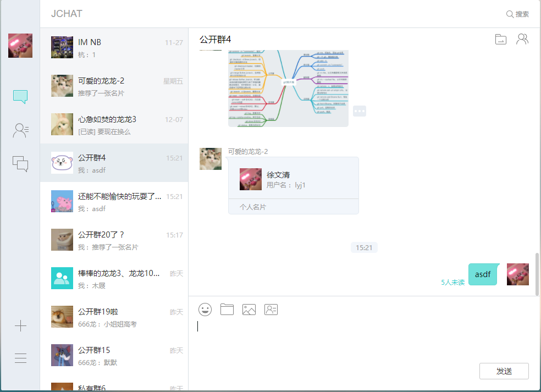Click 可爱的龙龙-2 avatar in chat
This screenshot has height=392, width=541.
(211, 159)
